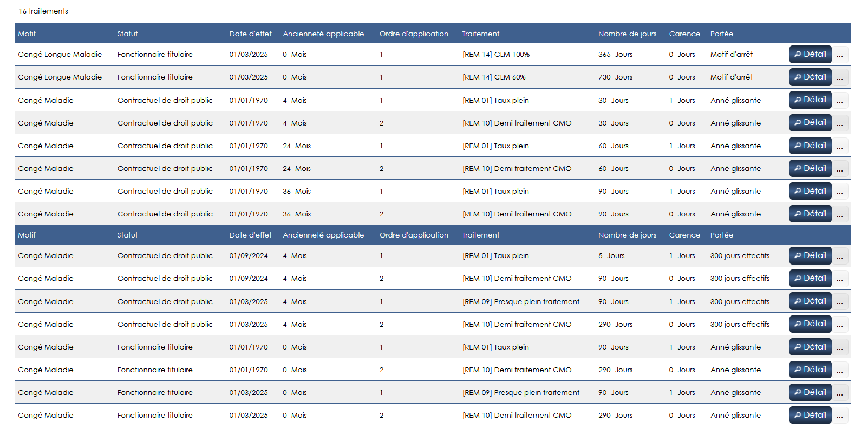Open more options for 24 Mois Demi traitement row
The width and height of the screenshot is (868, 435).
point(840,169)
